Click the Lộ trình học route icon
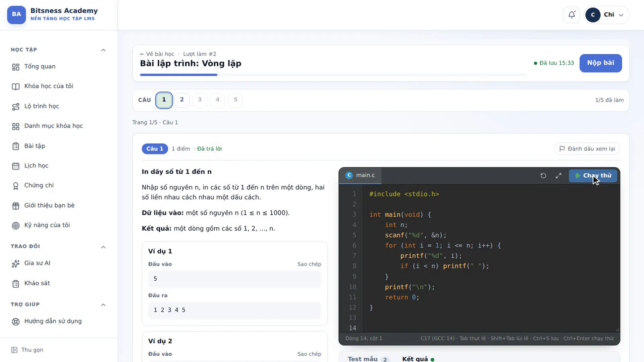The height and width of the screenshot is (362, 644). click(16, 107)
